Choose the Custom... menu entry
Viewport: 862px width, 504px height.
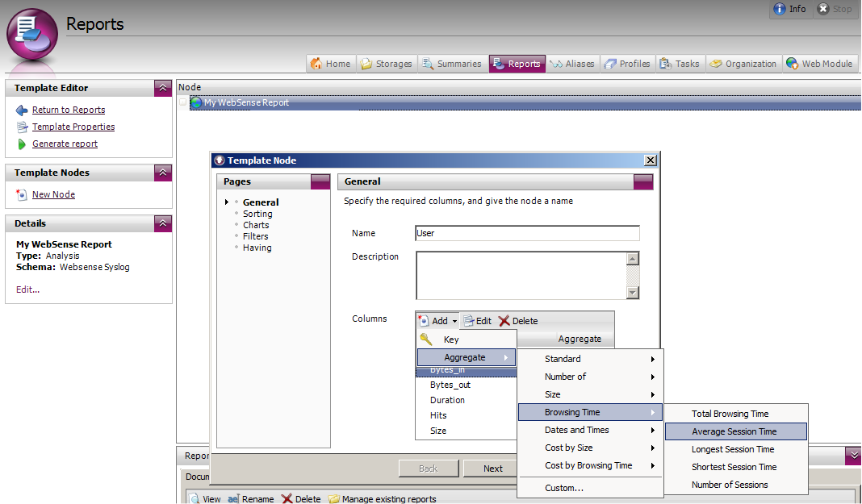(590, 488)
